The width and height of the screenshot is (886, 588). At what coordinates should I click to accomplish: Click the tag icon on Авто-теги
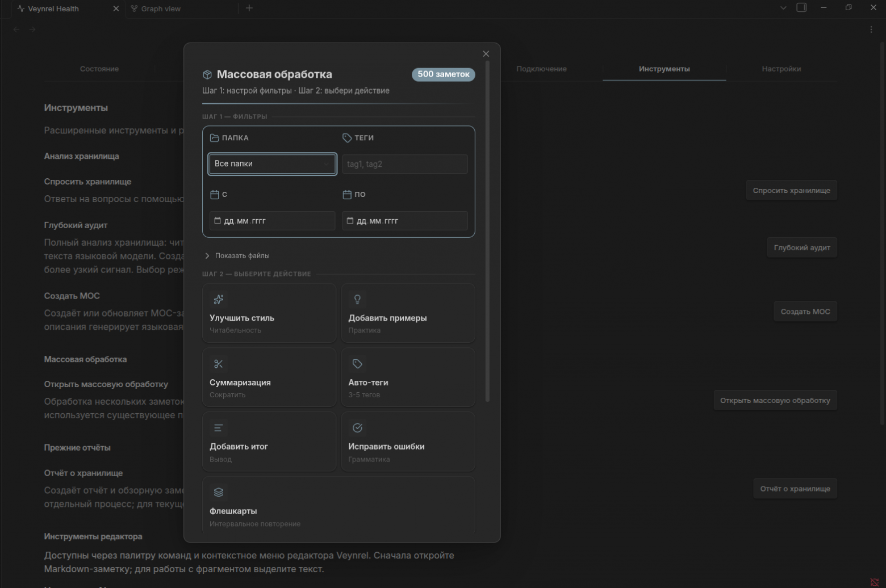click(357, 364)
